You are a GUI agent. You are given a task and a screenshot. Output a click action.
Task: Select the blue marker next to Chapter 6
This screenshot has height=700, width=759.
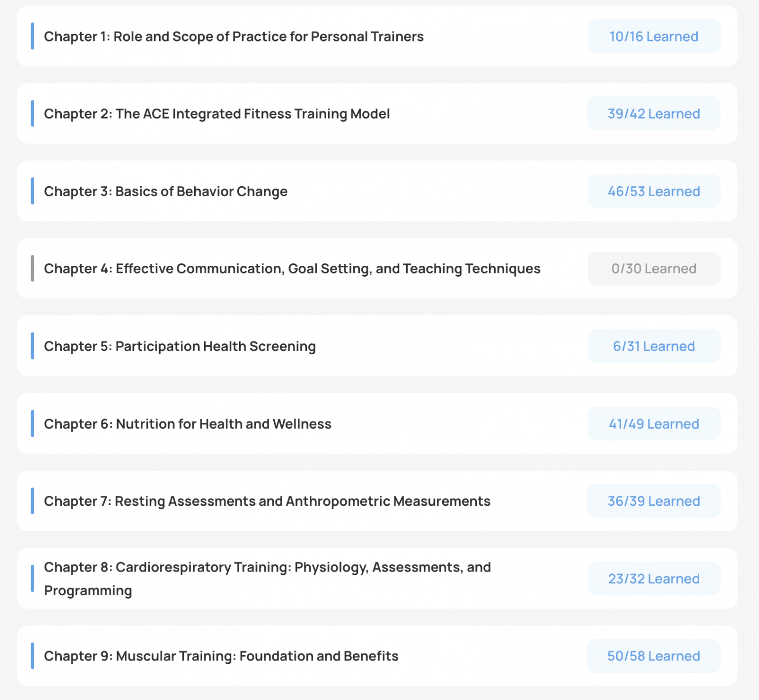[x=33, y=424]
